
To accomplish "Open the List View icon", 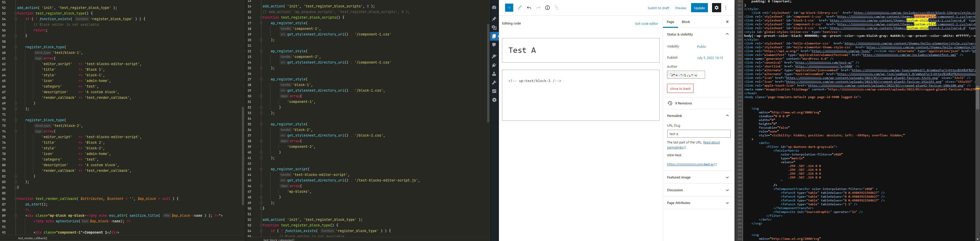I will pos(557,8).
